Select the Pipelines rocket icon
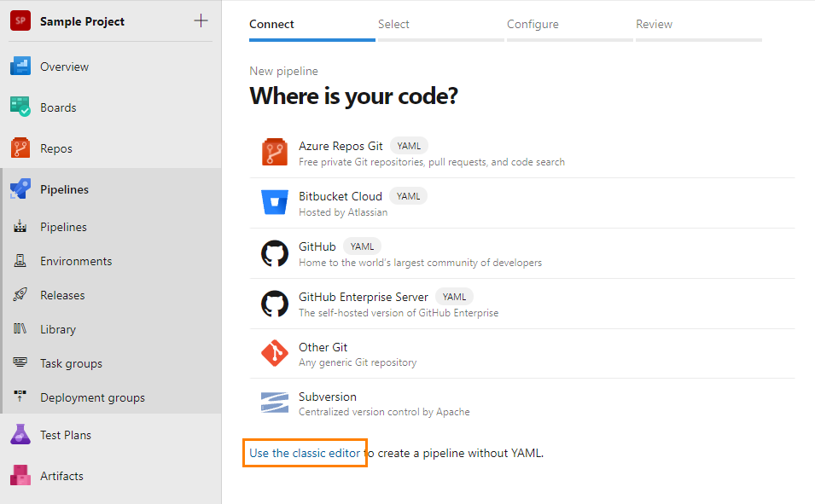Image resolution: width=815 pixels, height=504 pixels. click(x=20, y=189)
